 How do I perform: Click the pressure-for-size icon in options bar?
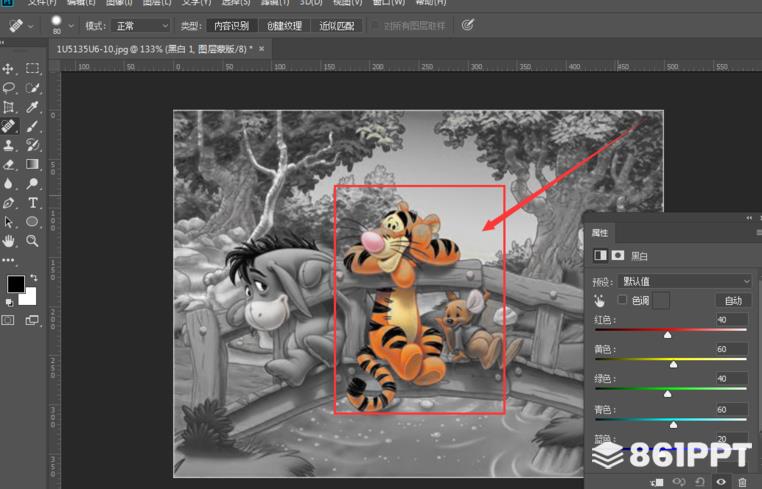[x=468, y=25]
